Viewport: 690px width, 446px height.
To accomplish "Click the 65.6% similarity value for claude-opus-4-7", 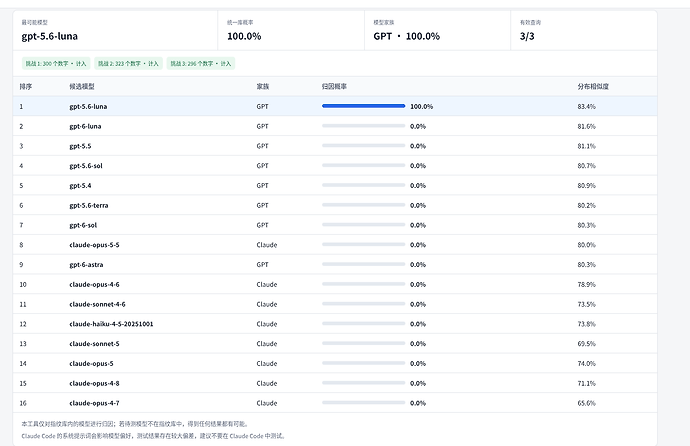I will tap(587, 403).
